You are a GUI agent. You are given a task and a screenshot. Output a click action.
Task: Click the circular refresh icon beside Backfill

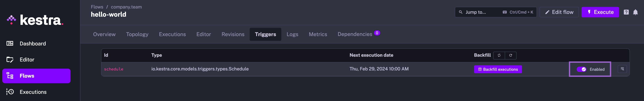[x=510, y=55]
